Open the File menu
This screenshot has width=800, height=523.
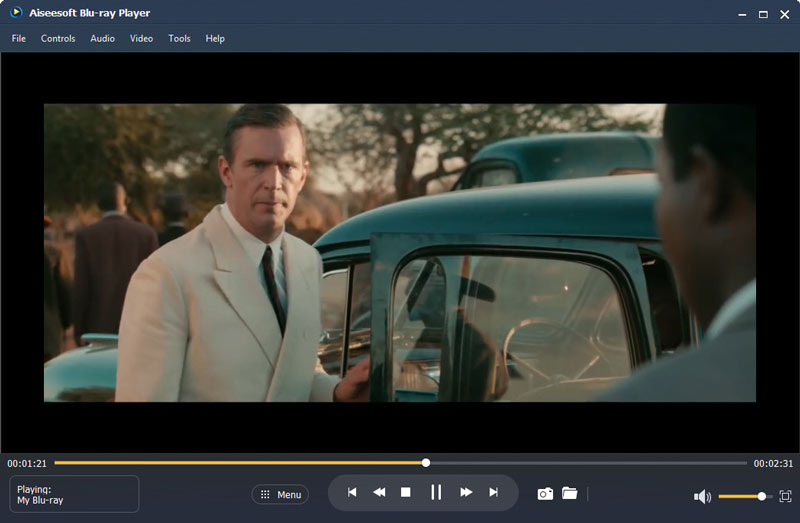tap(19, 38)
